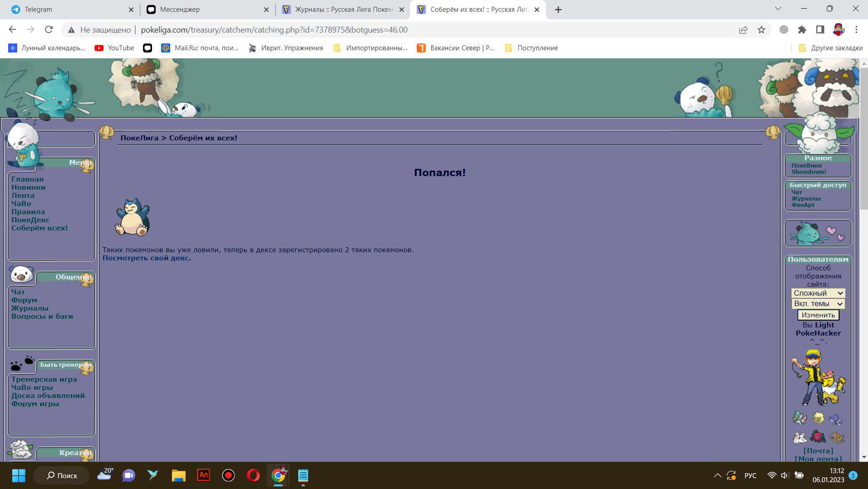868x489 pixels.
Task: Open a new browser tab
Action: (x=558, y=10)
